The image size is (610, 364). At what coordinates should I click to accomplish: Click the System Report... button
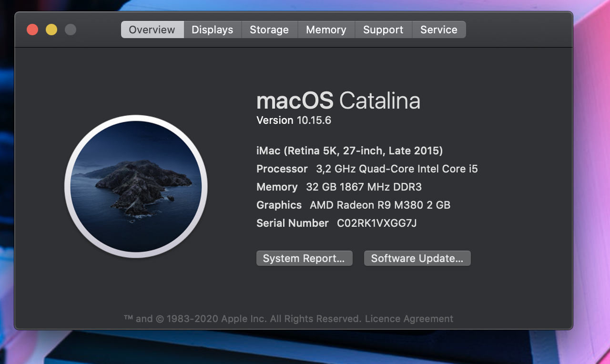coord(304,258)
